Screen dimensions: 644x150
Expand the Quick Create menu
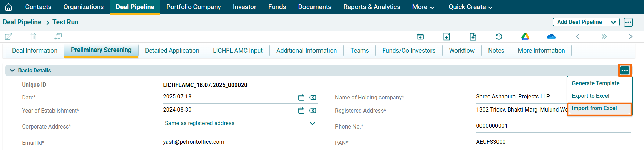click(470, 7)
